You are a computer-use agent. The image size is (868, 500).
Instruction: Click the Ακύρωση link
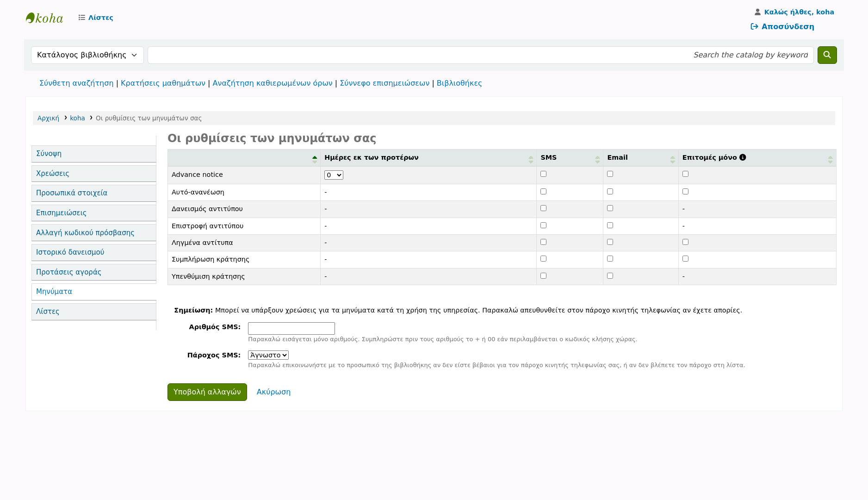click(x=273, y=392)
